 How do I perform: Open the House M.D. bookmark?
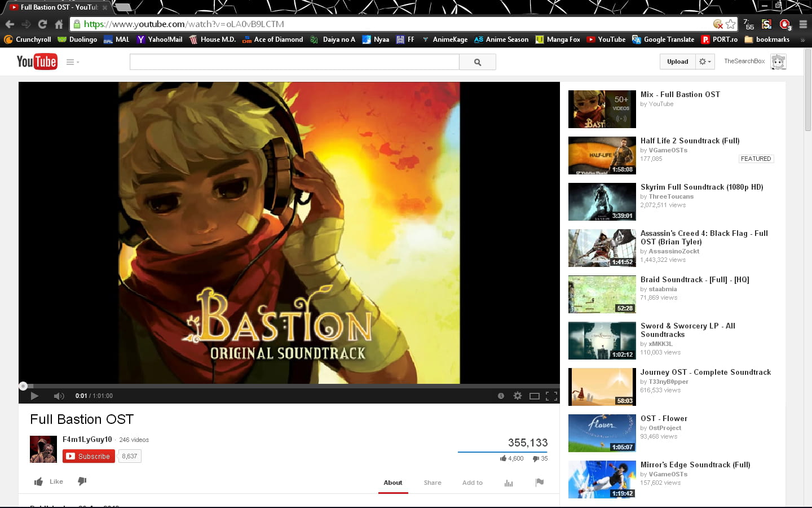tap(212, 40)
